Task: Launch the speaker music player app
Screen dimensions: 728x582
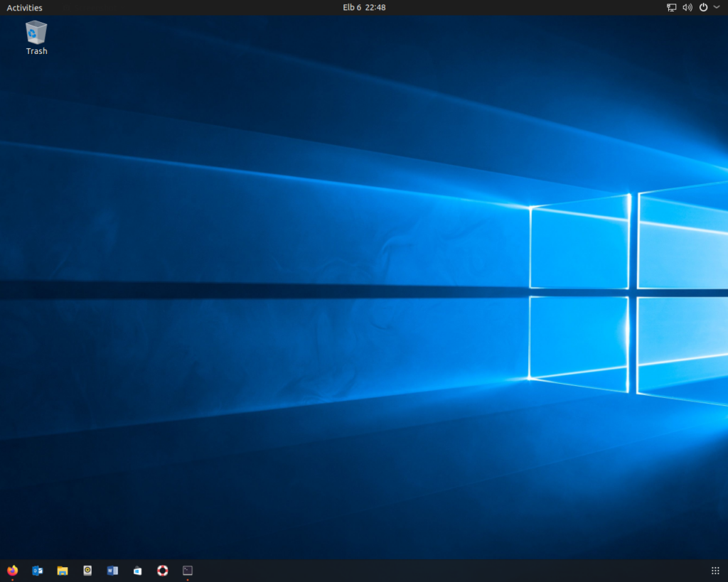Action: tap(87, 571)
